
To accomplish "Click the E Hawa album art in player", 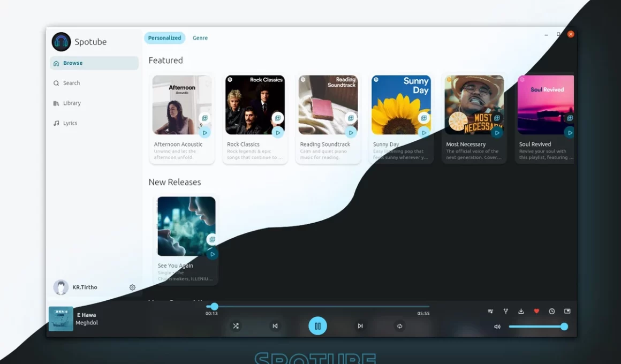I will [x=61, y=319].
